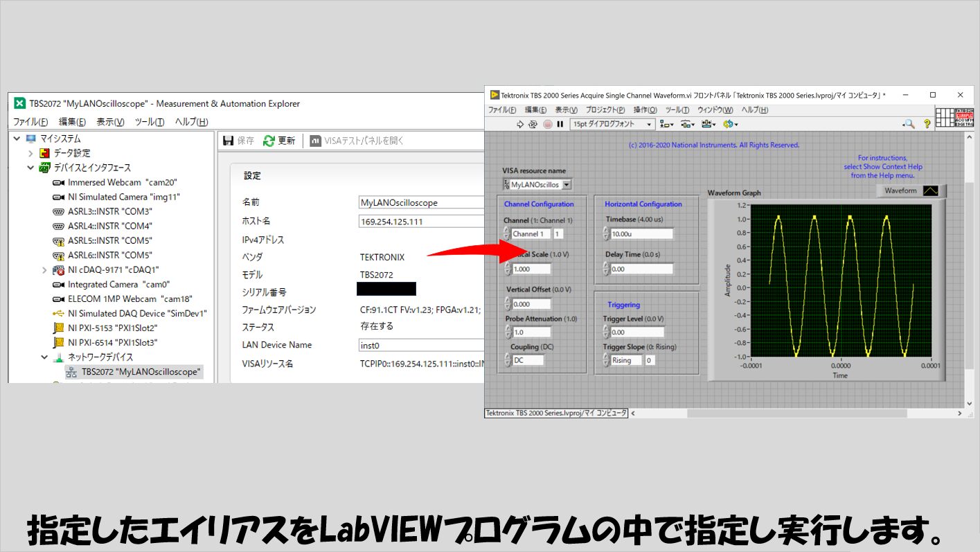This screenshot has height=552, width=980.
Task: Click LabVIEW horizontal scrollbar
Action: [795, 413]
